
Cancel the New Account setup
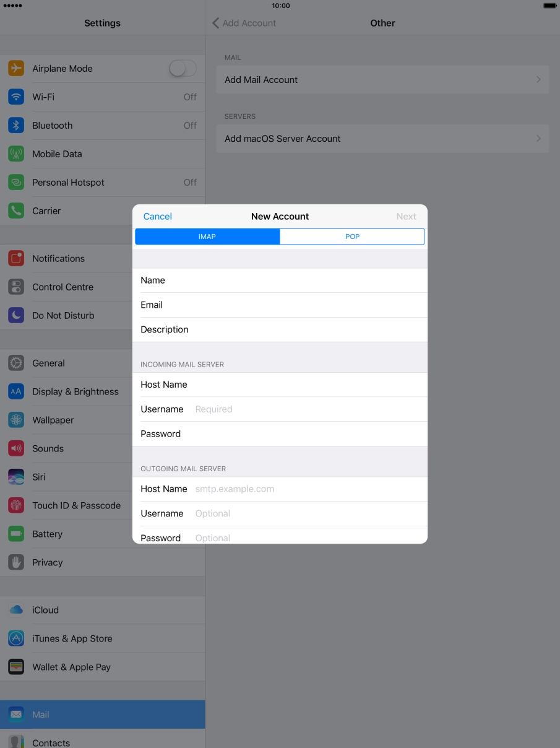coord(157,216)
